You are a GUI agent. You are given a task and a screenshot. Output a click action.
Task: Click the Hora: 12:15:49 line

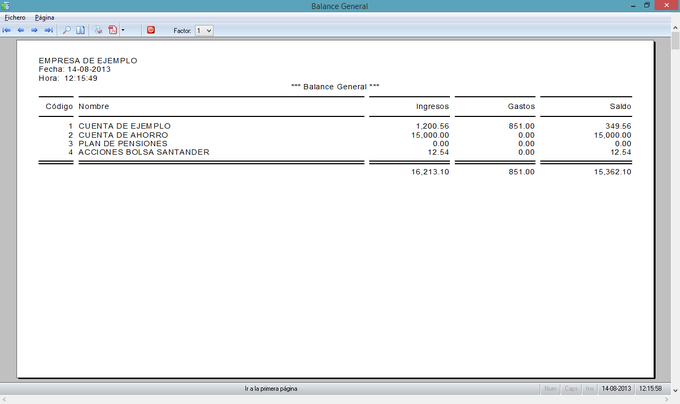coord(68,78)
